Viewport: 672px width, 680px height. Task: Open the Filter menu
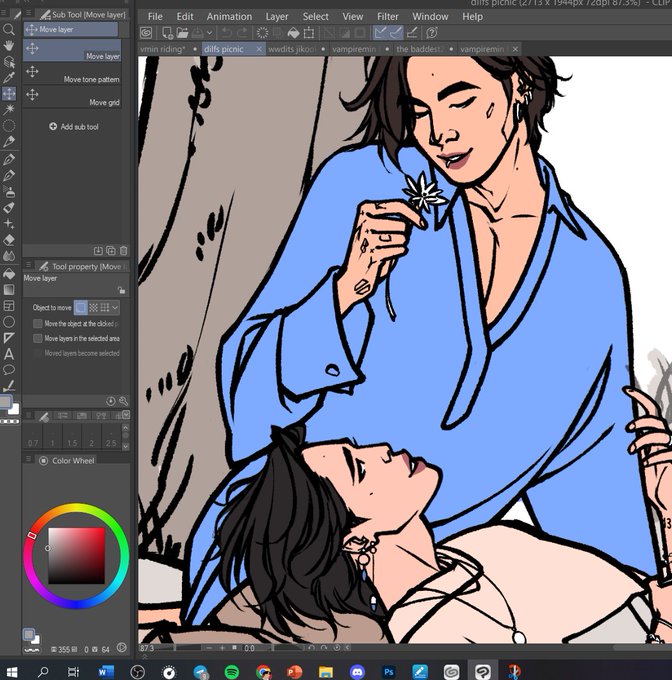pyautogui.click(x=387, y=16)
